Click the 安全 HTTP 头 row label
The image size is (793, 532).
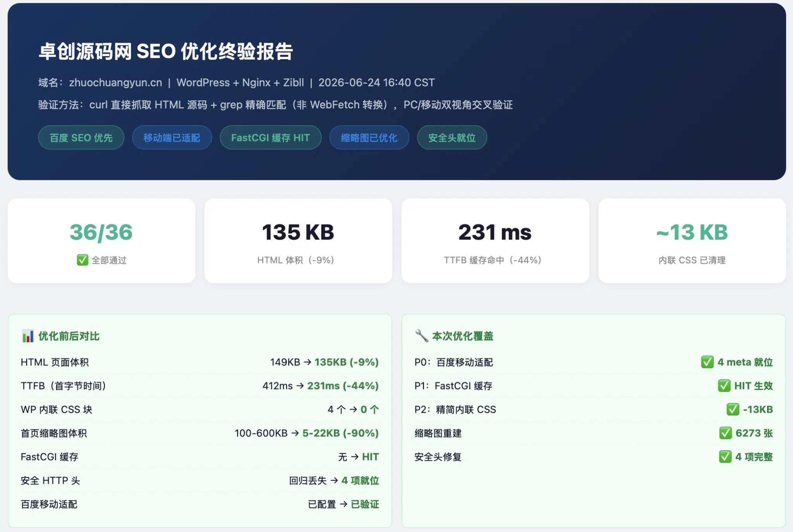coord(50,481)
